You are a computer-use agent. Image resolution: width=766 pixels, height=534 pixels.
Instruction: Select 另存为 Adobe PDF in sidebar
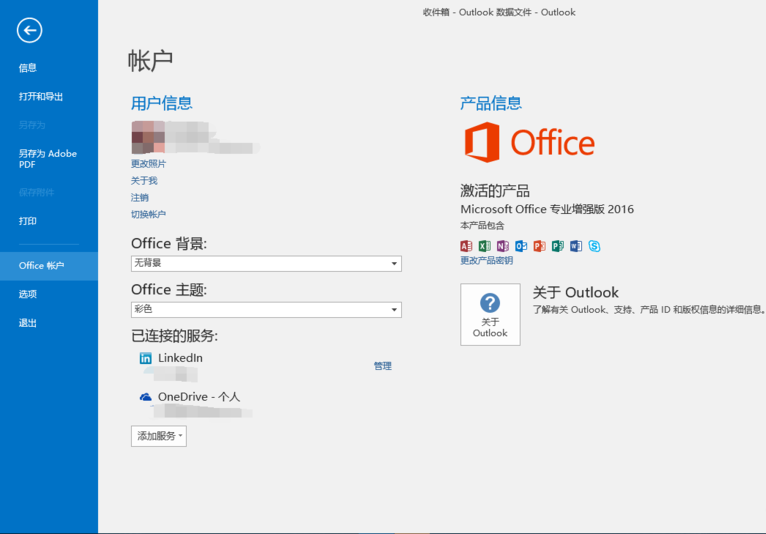(x=49, y=159)
